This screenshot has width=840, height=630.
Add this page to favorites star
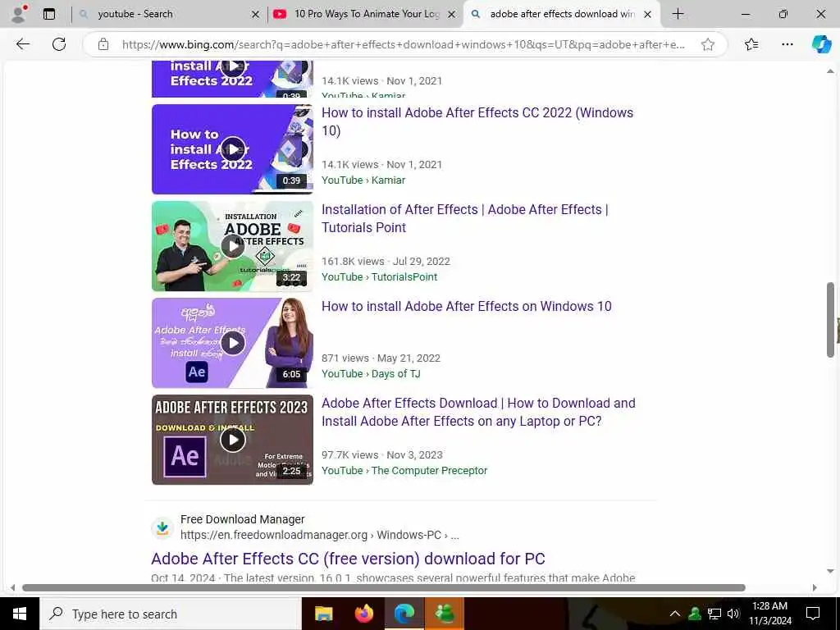708,44
